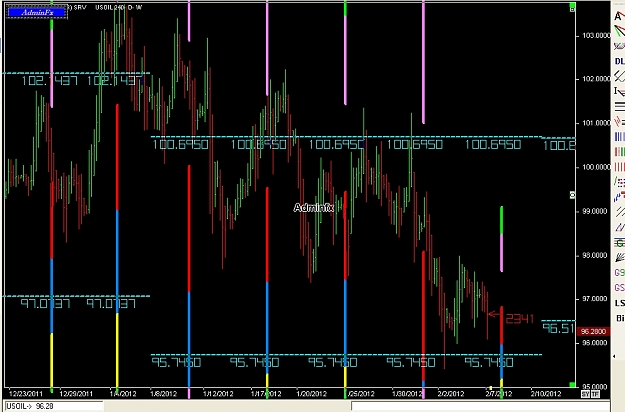
Task: Click the green square at the chart's bottom right corner
Action: pos(572,385)
